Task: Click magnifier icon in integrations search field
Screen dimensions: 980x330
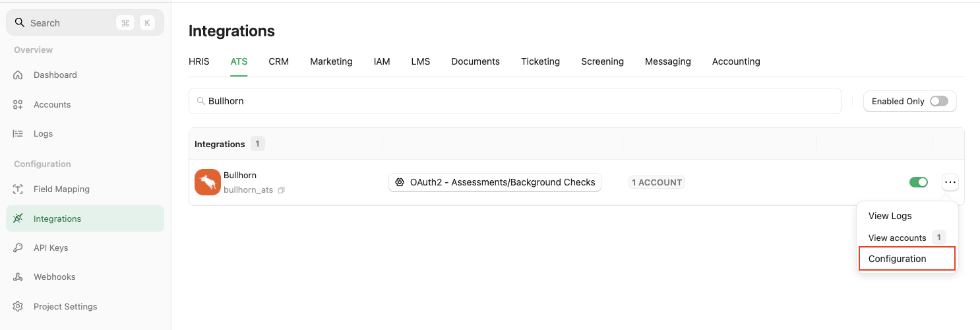Action: pos(201,101)
